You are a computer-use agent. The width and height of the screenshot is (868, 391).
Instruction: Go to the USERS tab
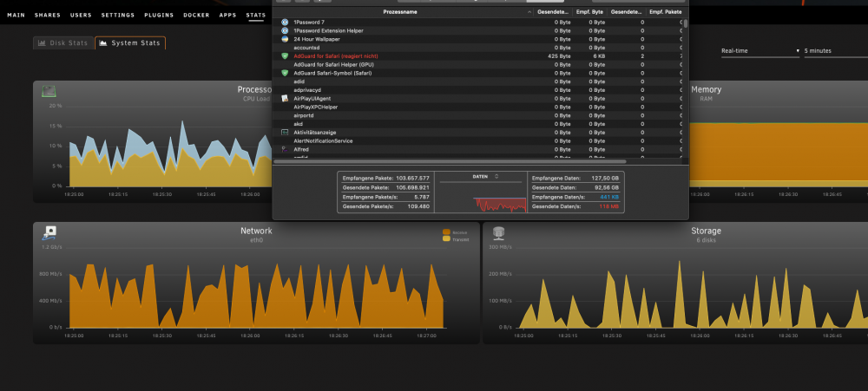coord(81,15)
